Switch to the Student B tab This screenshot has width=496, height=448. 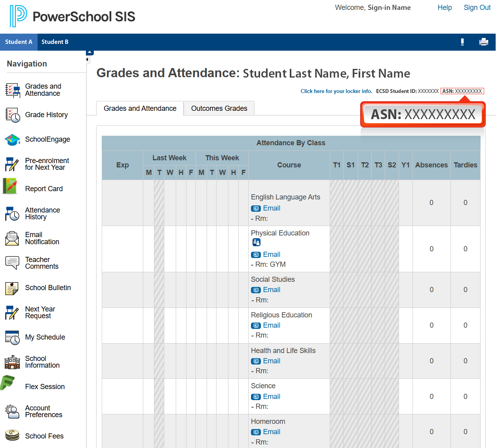55,42
